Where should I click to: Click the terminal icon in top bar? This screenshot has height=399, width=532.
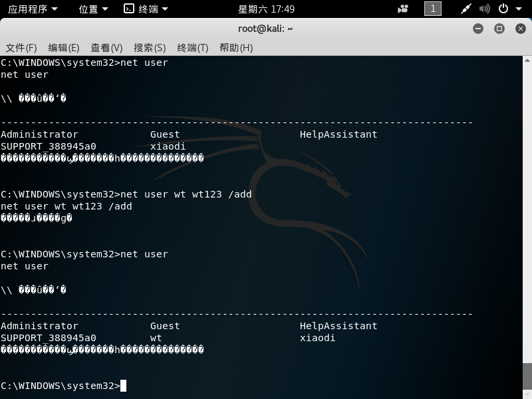click(x=129, y=9)
